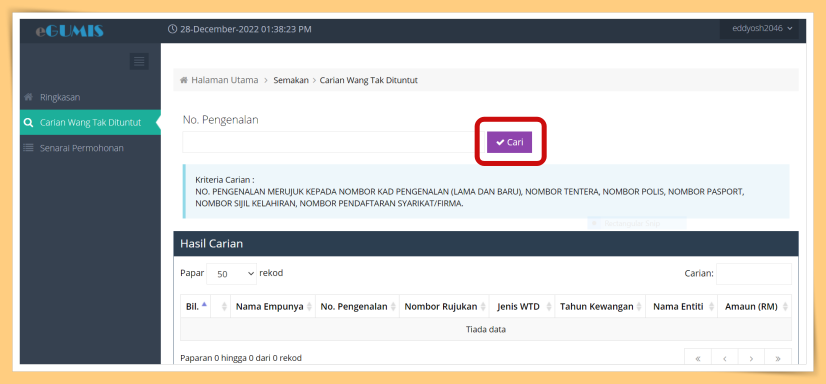Click the magnifier icon in Carian Wang Tak Dituntut
Viewport: 826px width, 384px height.
(x=29, y=123)
